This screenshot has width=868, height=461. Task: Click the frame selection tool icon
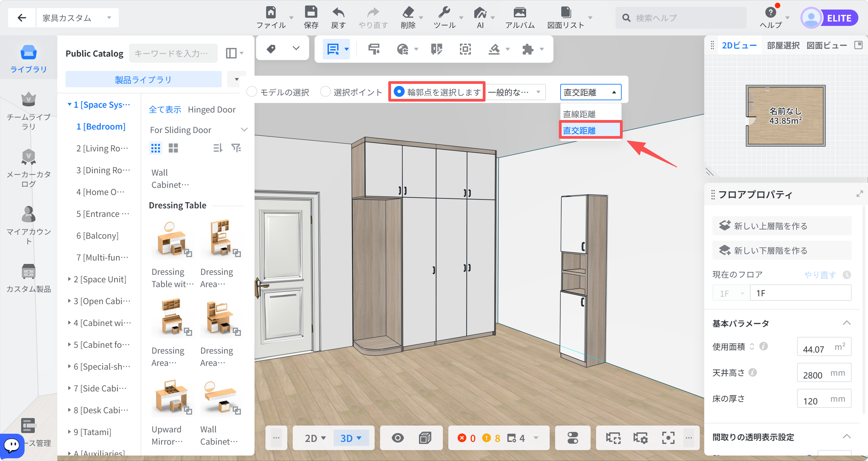coord(465,49)
